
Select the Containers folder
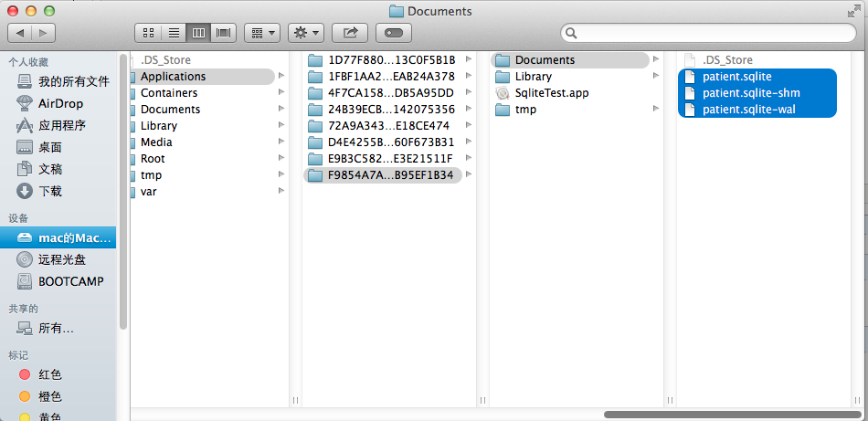[x=169, y=93]
